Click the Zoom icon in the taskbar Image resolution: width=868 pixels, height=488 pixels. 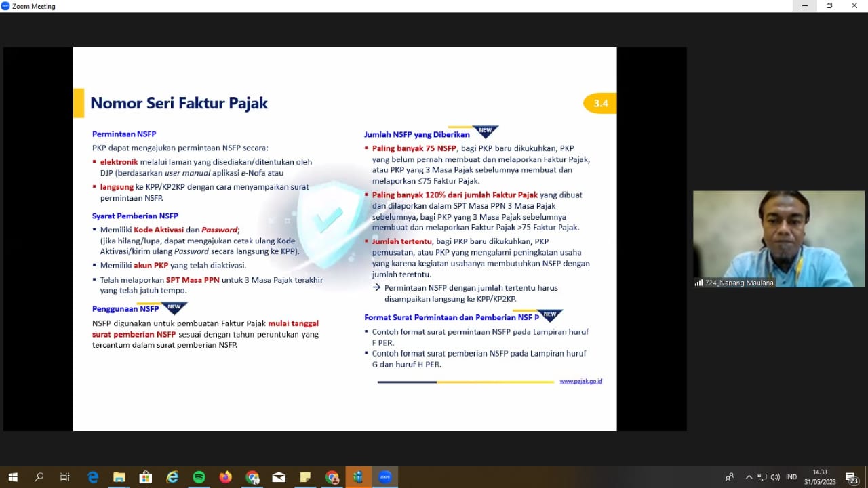coord(385,477)
